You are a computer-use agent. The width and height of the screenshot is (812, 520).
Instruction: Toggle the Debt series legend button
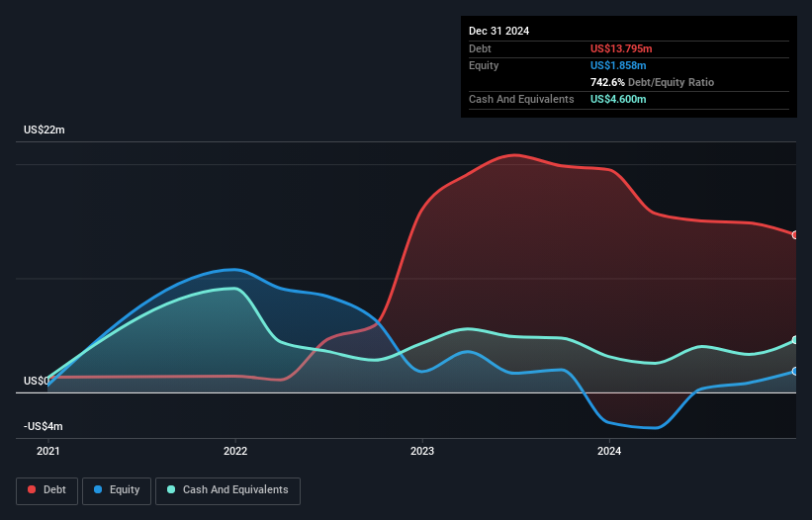47,490
